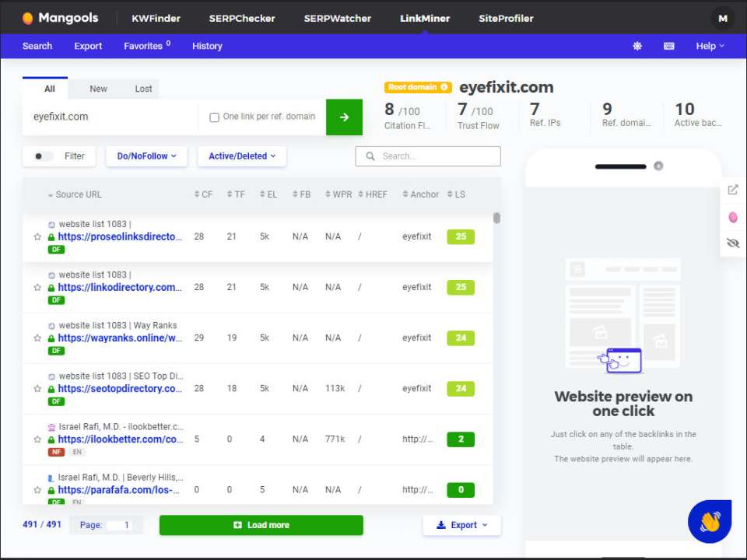Open the Active/Deleted dropdown
Image resolution: width=747 pixels, height=560 pixels.
click(241, 156)
